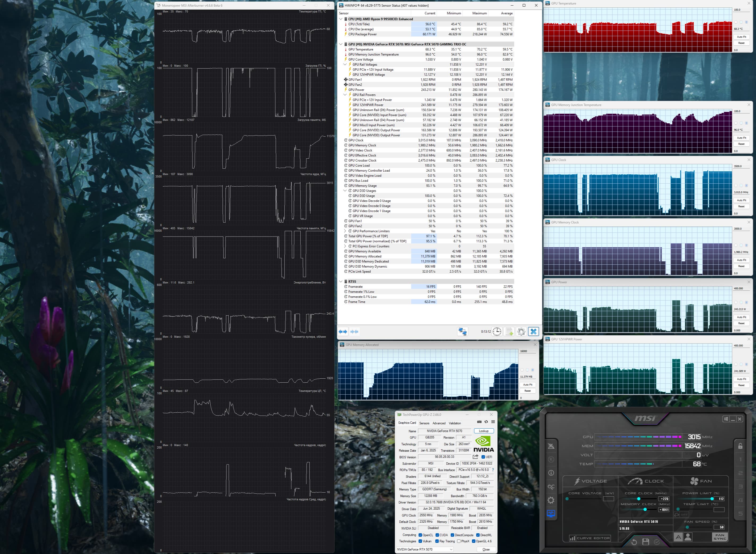Screen dimensions: 756x554
Task: Click reset-to-defaults arrow in Afterburner
Action: pos(634,542)
